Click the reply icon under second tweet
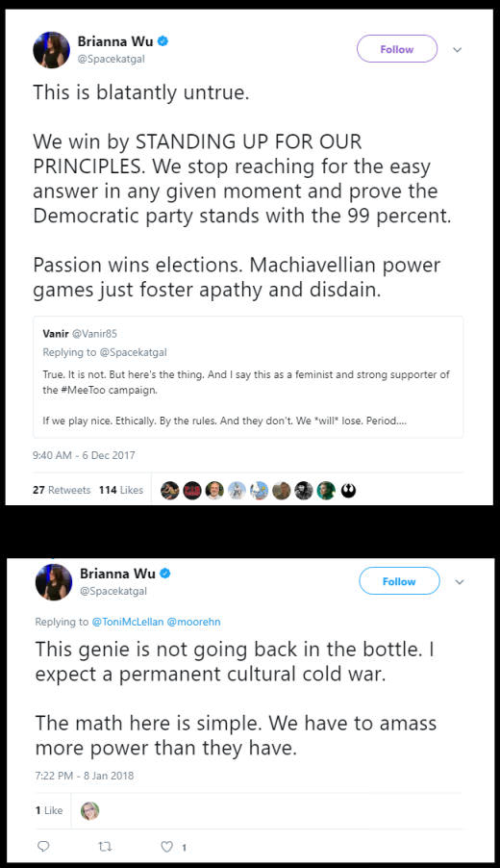This screenshot has width=500, height=868. coord(43,847)
